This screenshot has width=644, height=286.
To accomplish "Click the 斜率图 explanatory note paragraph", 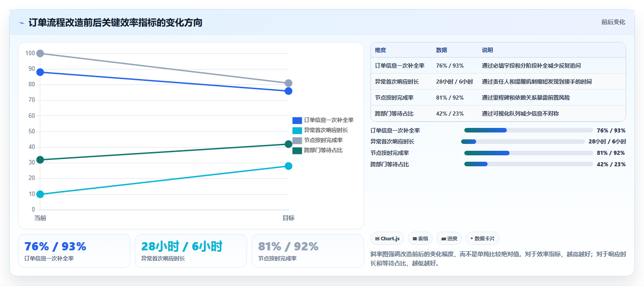I will coord(498,259).
